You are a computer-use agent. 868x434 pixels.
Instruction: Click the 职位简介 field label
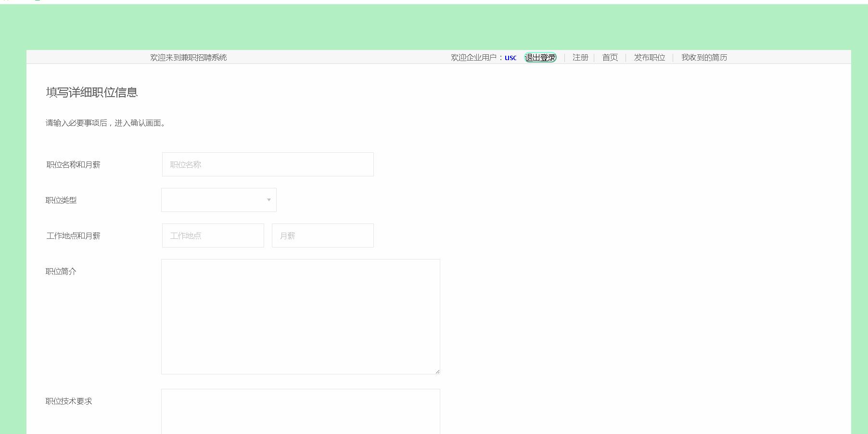[x=60, y=271]
